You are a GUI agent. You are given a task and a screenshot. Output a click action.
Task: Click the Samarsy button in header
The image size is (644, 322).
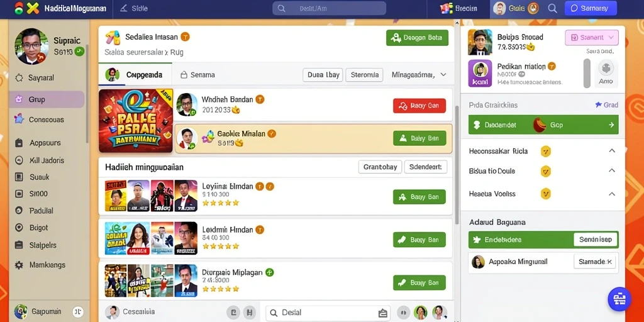click(x=591, y=8)
